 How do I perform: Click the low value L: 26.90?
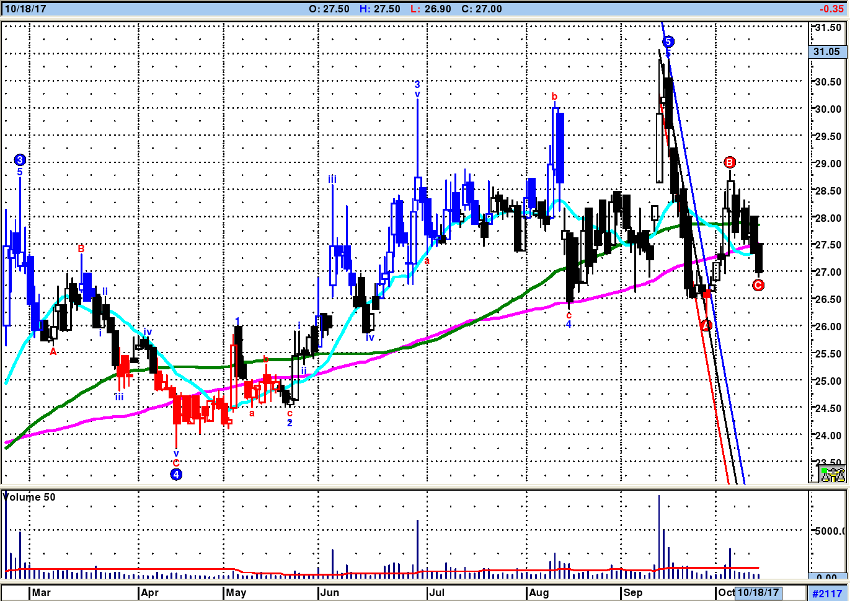pyautogui.click(x=431, y=9)
